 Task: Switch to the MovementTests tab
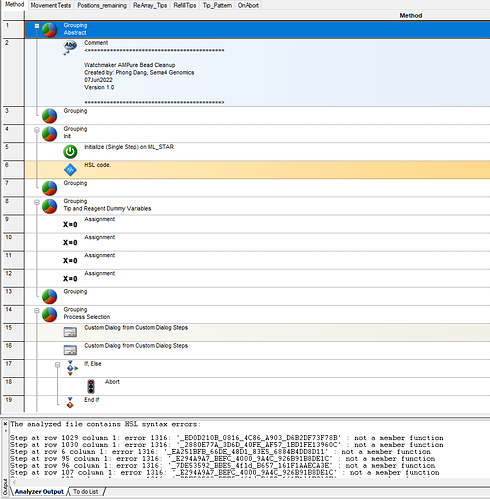point(51,5)
